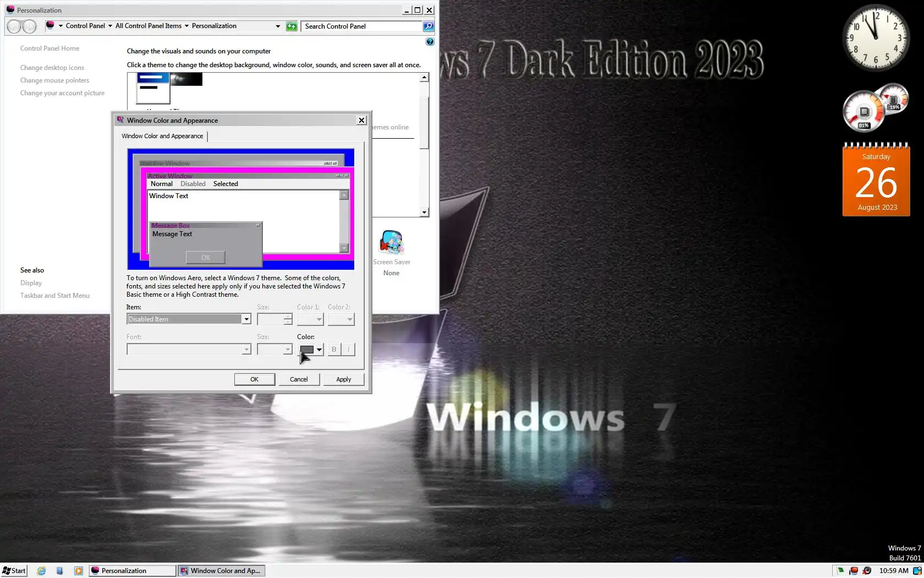This screenshot has width=924, height=578.
Task: Click the Personalization window back arrow
Action: [14, 26]
